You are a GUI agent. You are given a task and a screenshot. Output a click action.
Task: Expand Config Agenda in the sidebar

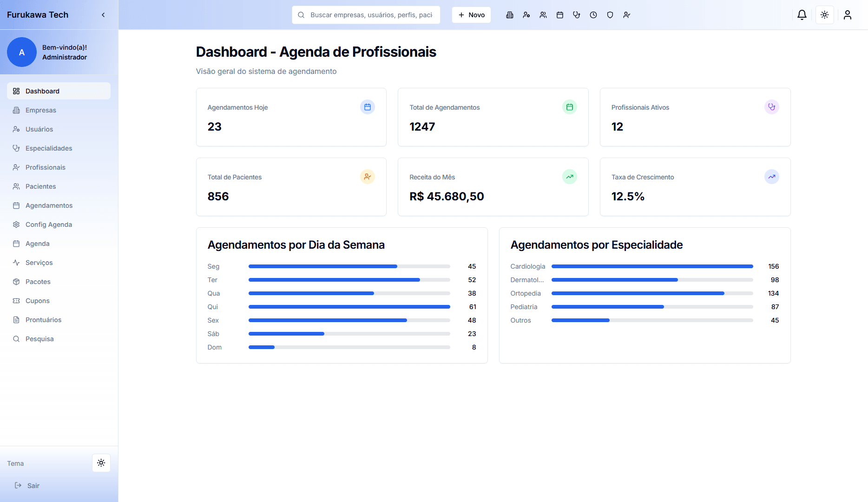pyautogui.click(x=48, y=224)
